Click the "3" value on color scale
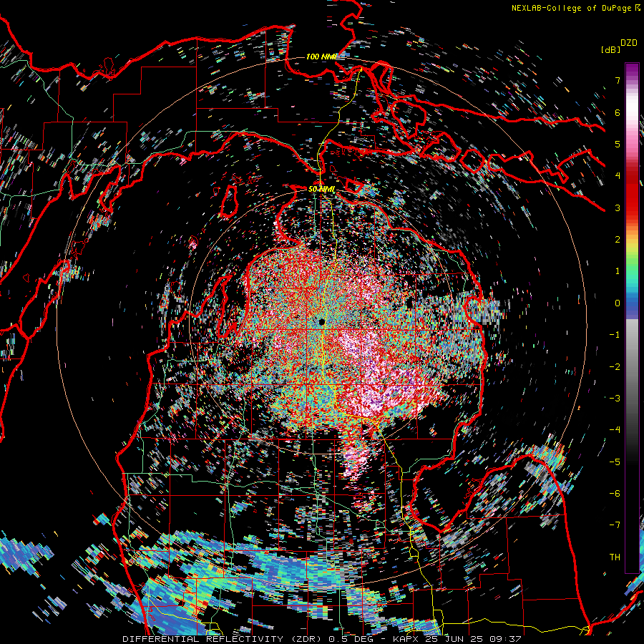This screenshot has height=644, width=644. (618, 208)
